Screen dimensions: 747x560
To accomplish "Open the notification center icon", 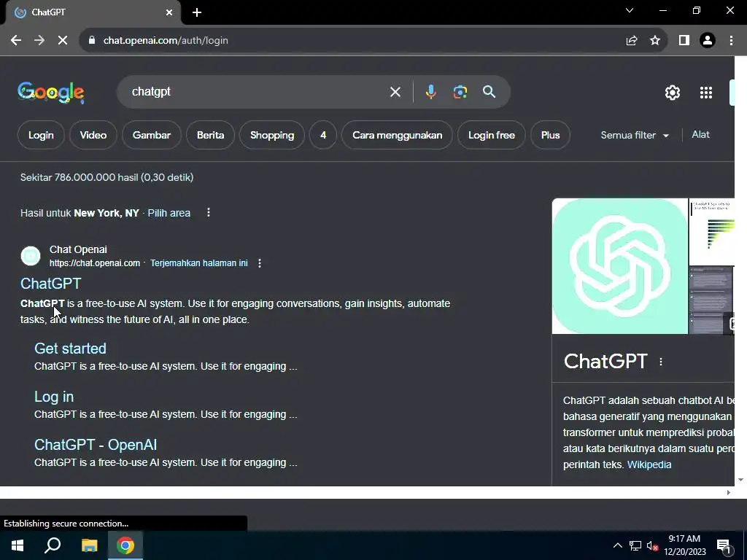I will point(724,547).
